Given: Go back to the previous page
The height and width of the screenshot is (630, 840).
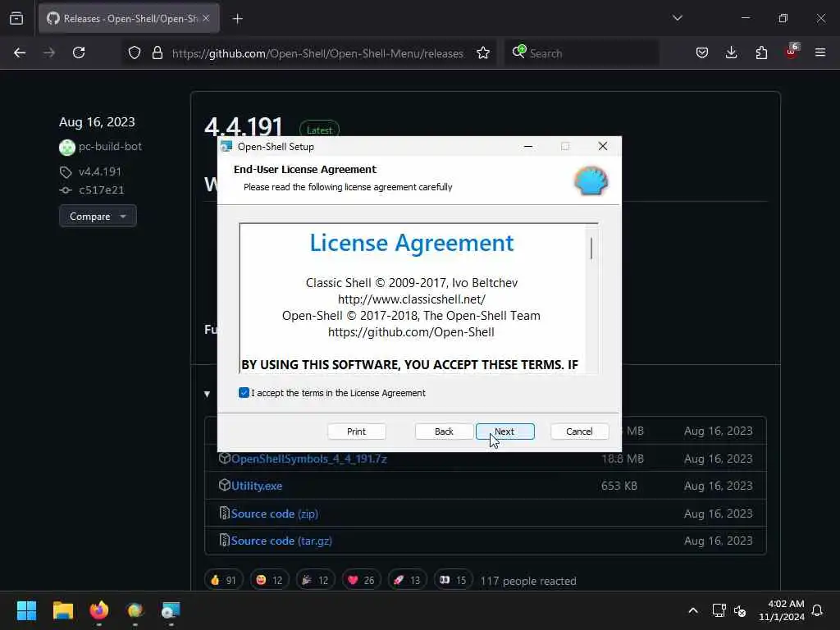Looking at the screenshot, I should click(x=20, y=52).
